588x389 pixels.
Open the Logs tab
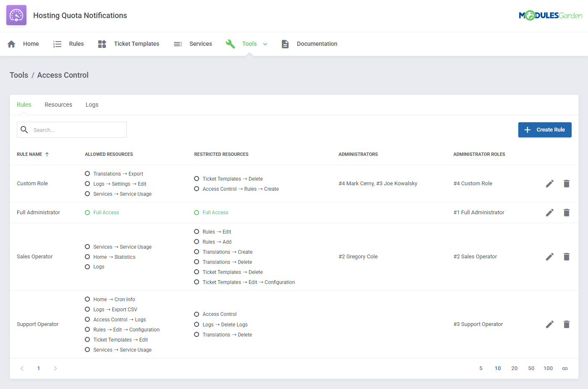click(x=92, y=105)
